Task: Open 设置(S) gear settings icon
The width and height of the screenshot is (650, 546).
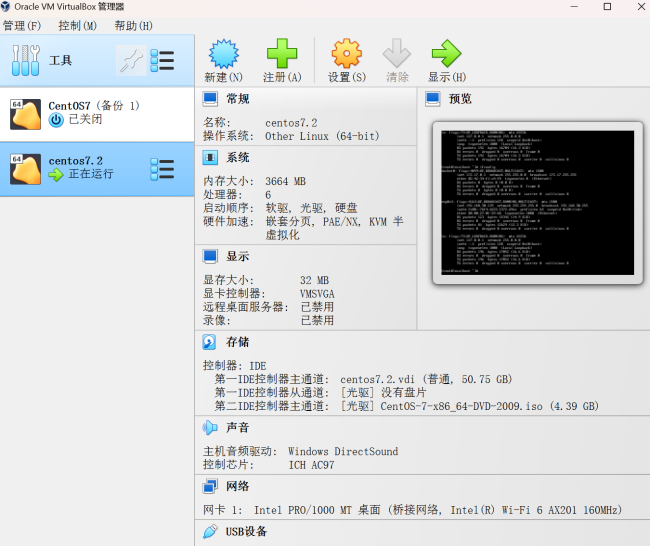Action: click(x=347, y=53)
